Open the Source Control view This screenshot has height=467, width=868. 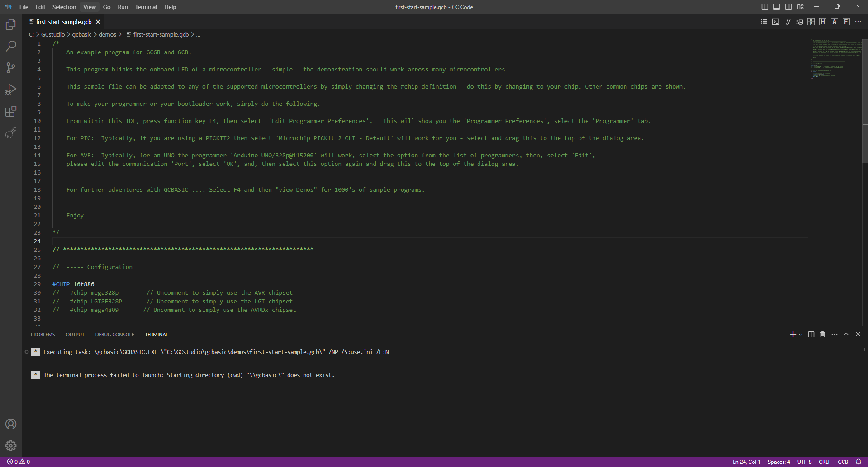coord(11,68)
